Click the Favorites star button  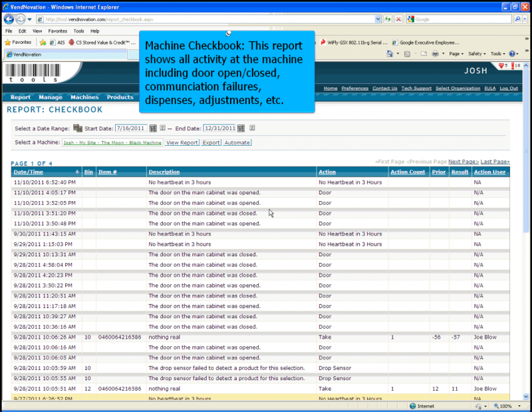(x=19, y=43)
